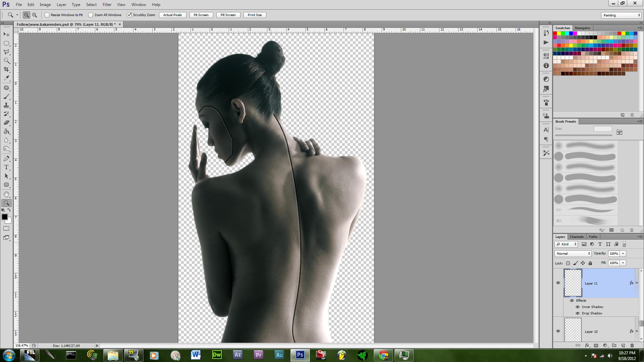
Task: Open the Zoom tool preset picker
Action: coord(17,15)
